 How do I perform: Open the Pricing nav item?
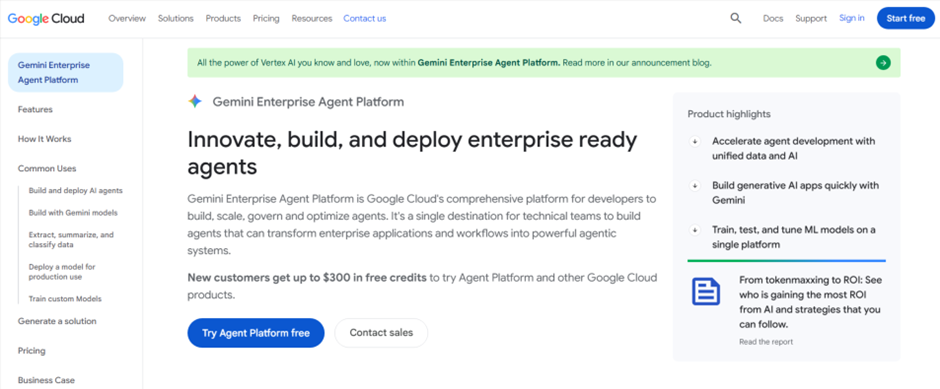266,19
